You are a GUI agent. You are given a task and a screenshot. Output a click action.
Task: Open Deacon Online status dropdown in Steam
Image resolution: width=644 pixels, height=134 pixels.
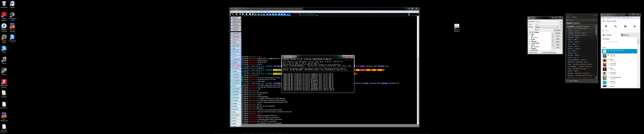pyautogui.click(x=577, y=17)
